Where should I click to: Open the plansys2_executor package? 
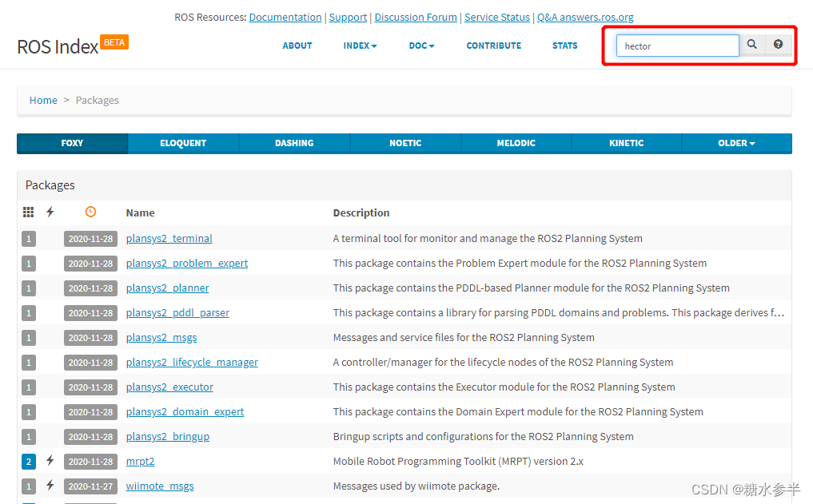pyautogui.click(x=169, y=387)
